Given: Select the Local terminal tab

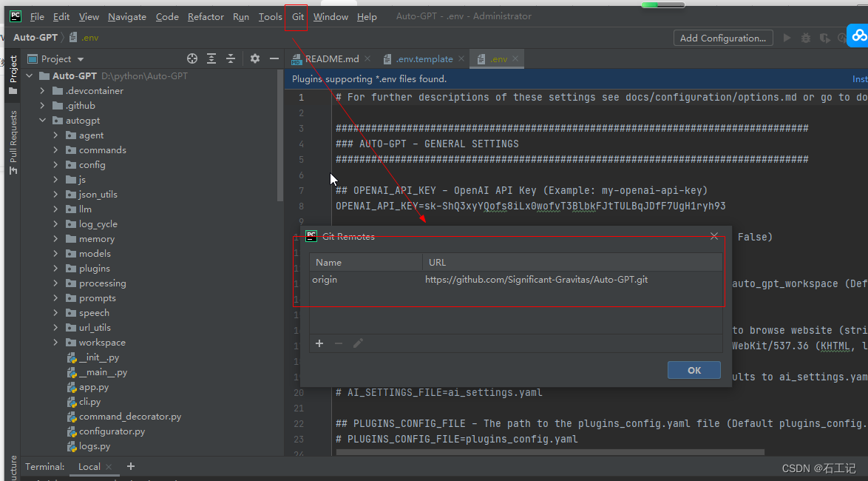Looking at the screenshot, I should pos(89,467).
